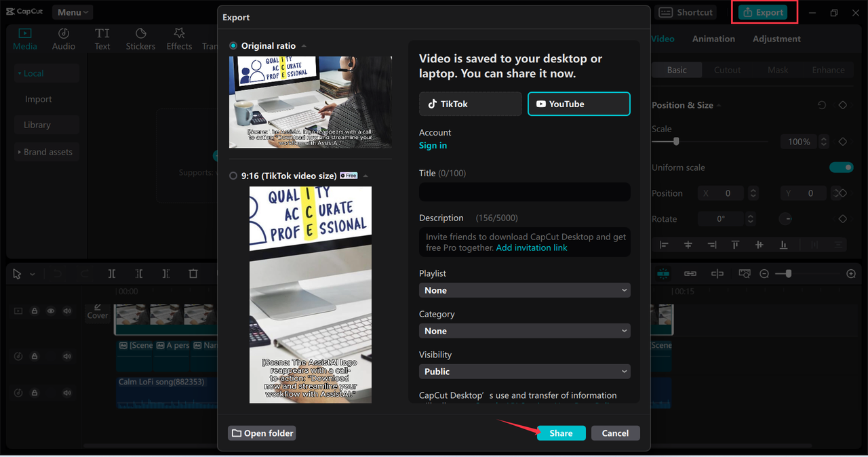Open the Text tab

[102, 39]
